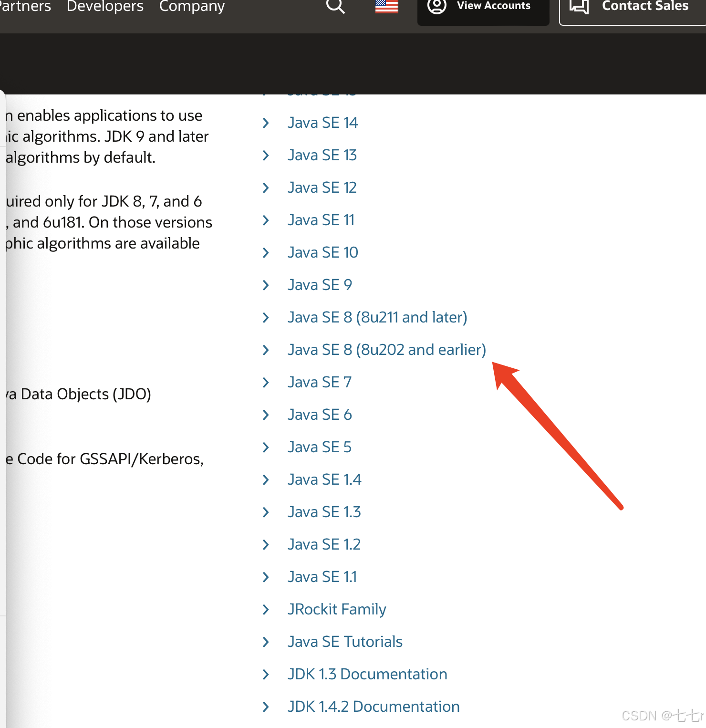Click the chevron beside JRockit Family
Screen dimensions: 706x728
(x=266, y=610)
